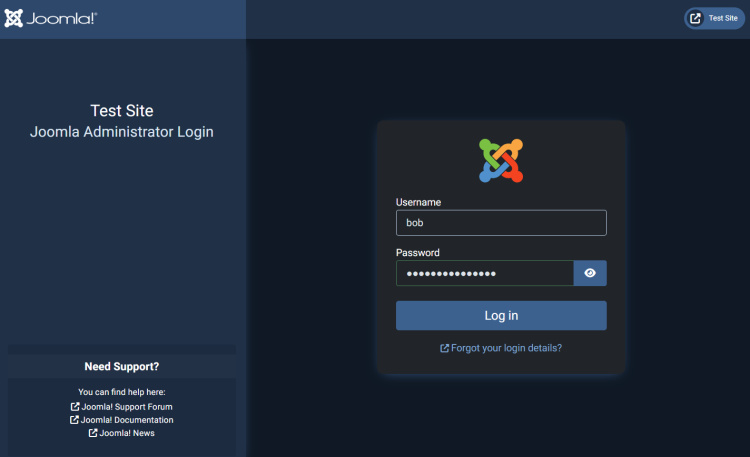Click inside the masked Password field
Screen dimensions: 750x457
coord(484,273)
